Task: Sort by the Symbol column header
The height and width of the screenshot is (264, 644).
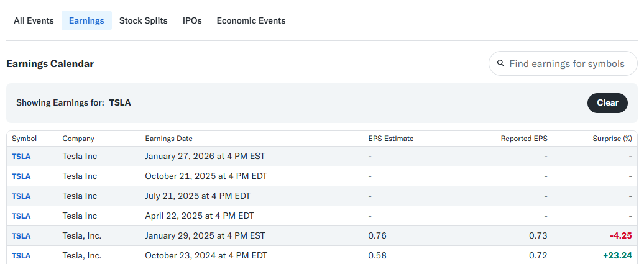Action: pyautogui.click(x=24, y=139)
